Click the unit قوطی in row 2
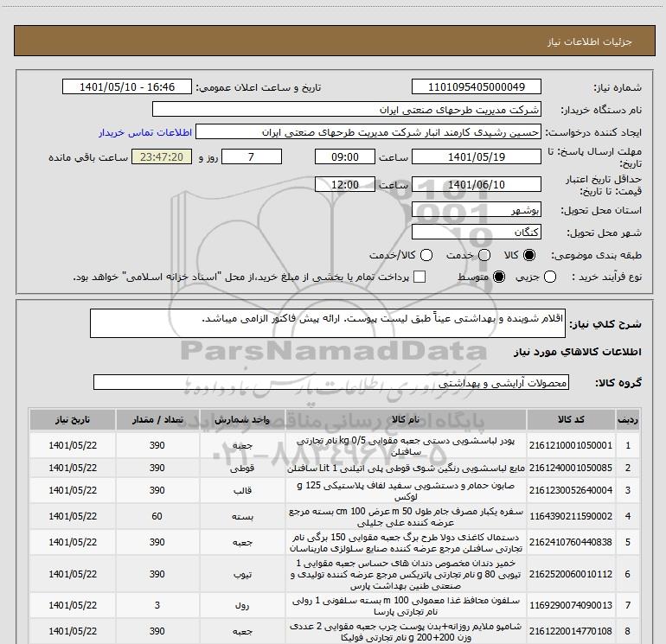The width and height of the screenshot is (666, 644). pyautogui.click(x=242, y=469)
